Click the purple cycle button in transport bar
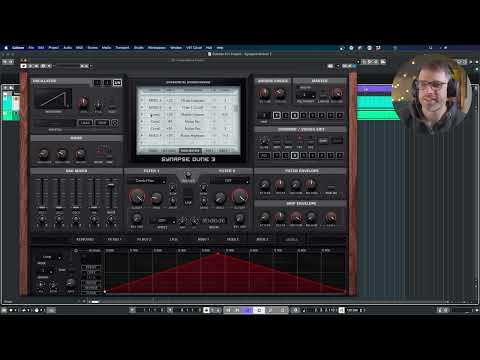 click(x=247, y=310)
